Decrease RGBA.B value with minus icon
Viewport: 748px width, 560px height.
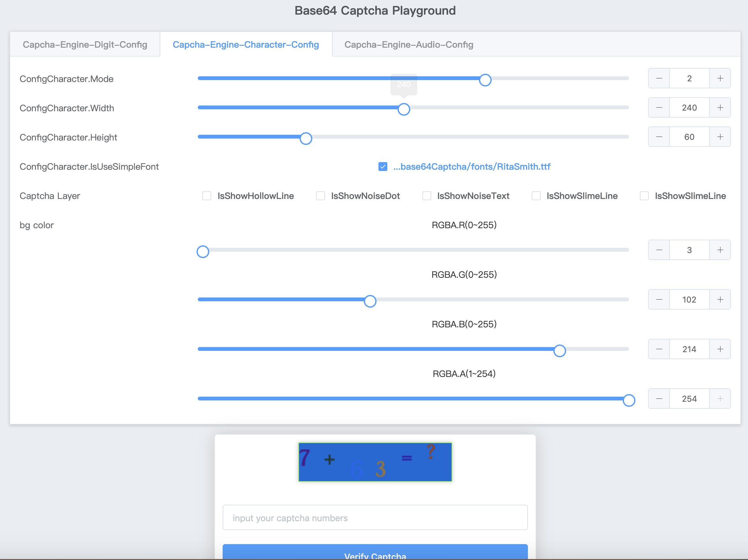click(x=659, y=349)
